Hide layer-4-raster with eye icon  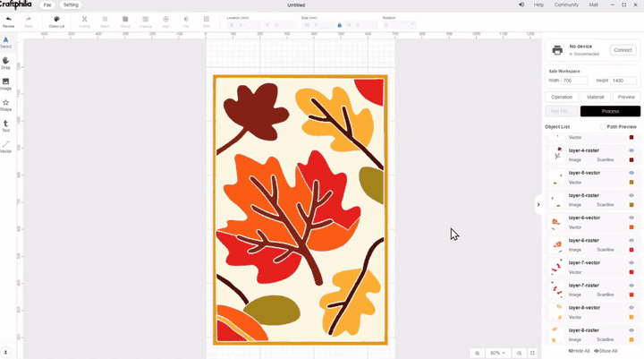(x=631, y=150)
